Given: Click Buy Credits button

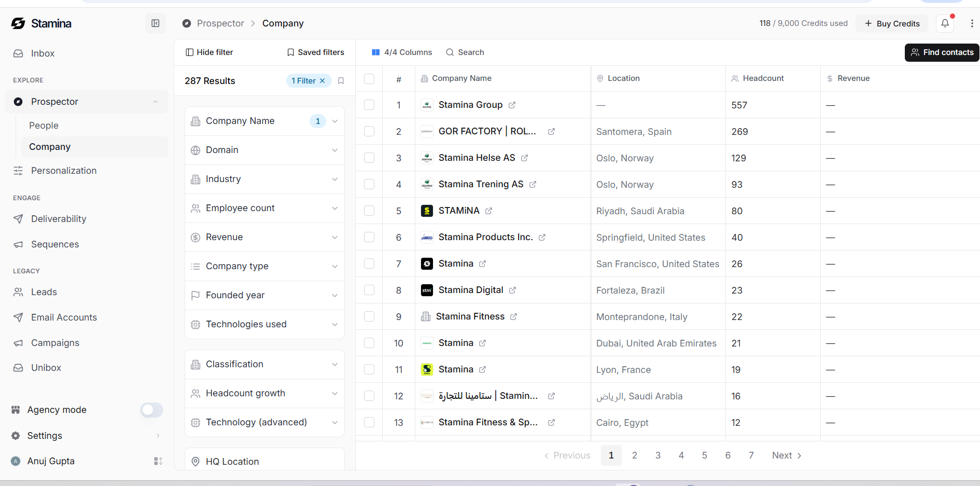Looking at the screenshot, I should (892, 23).
